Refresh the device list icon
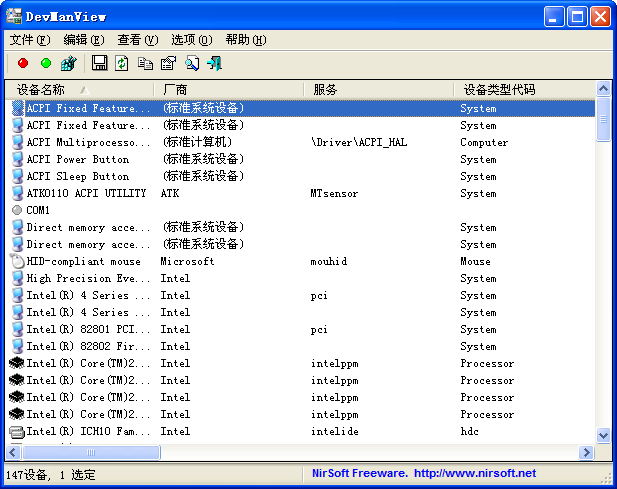 point(122,64)
